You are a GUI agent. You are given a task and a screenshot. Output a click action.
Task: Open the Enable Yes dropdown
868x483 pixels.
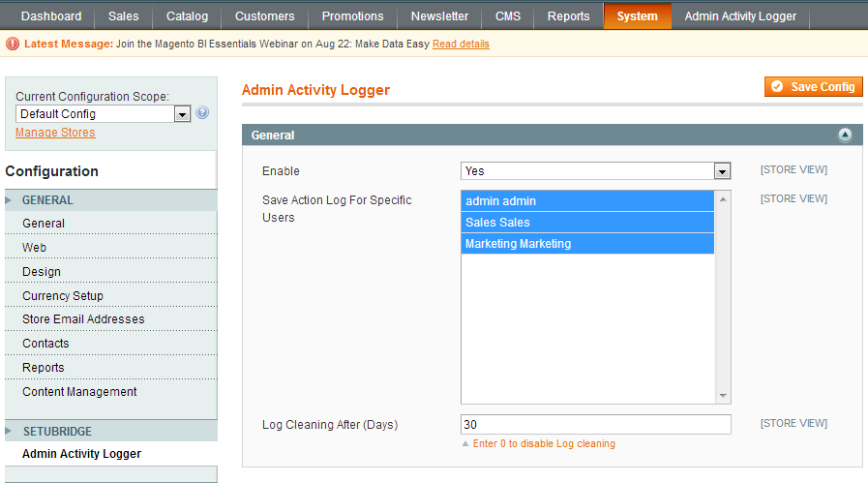(x=595, y=171)
